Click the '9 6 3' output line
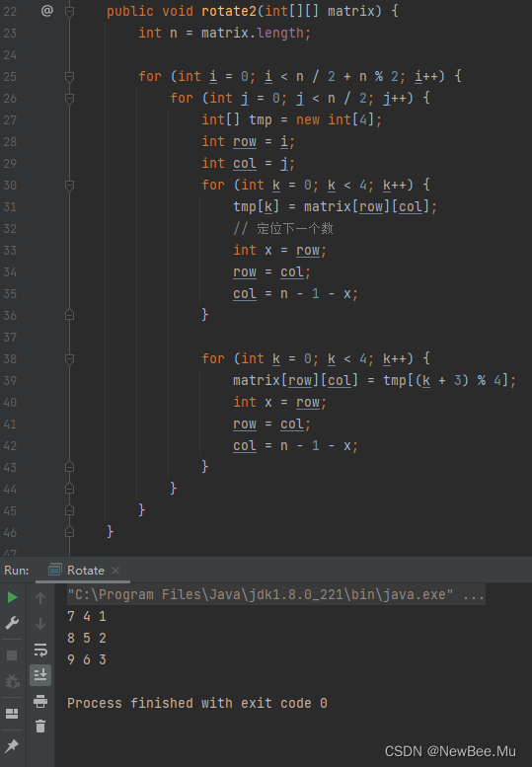 point(87,659)
